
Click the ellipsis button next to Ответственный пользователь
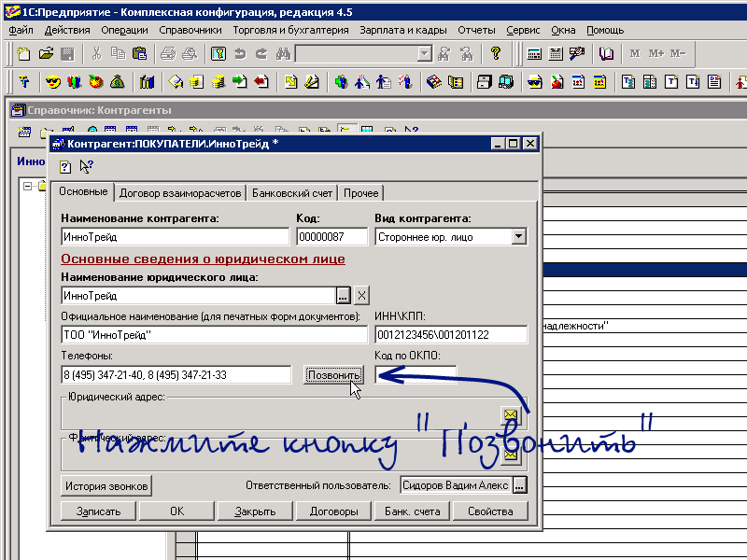520,485
